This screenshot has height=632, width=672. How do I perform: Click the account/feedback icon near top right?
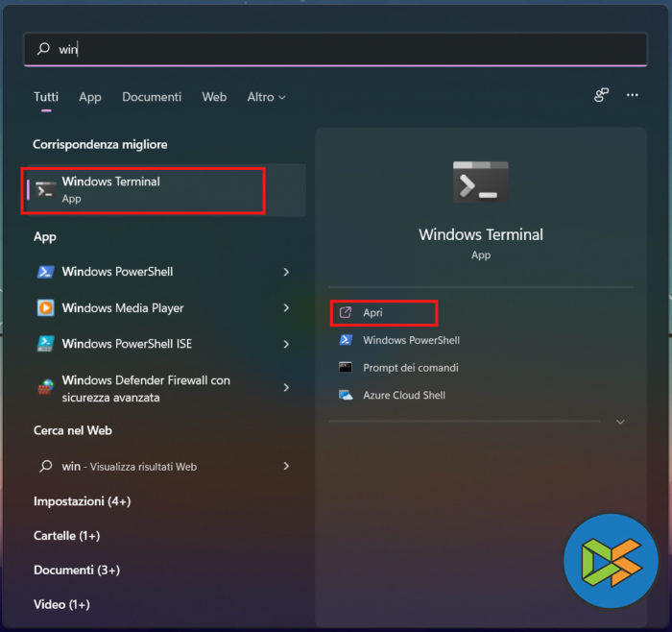(601, 95)
